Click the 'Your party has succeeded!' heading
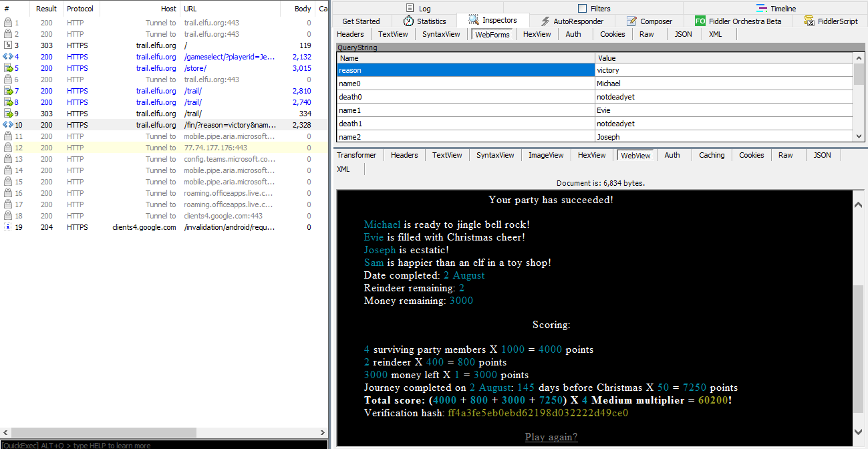Image resolution: width=868 pixels, height=449 pixels. click(x=551, y=200)
